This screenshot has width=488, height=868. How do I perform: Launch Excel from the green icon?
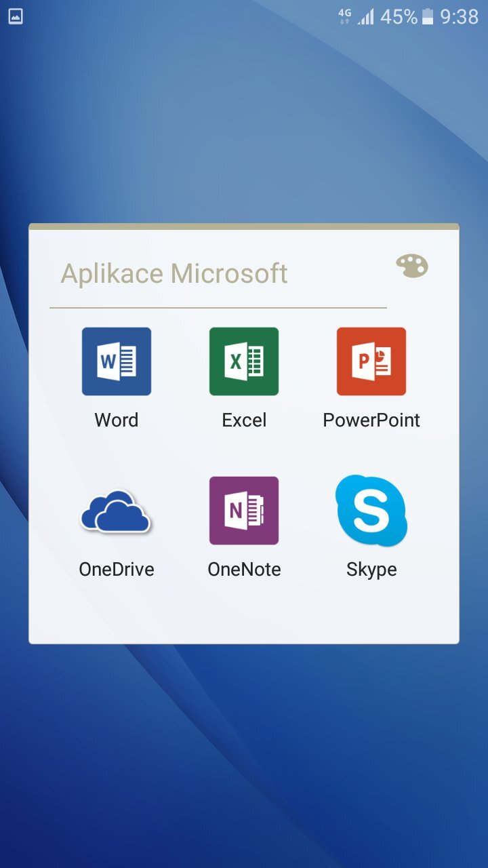click(x=244, y=361)
